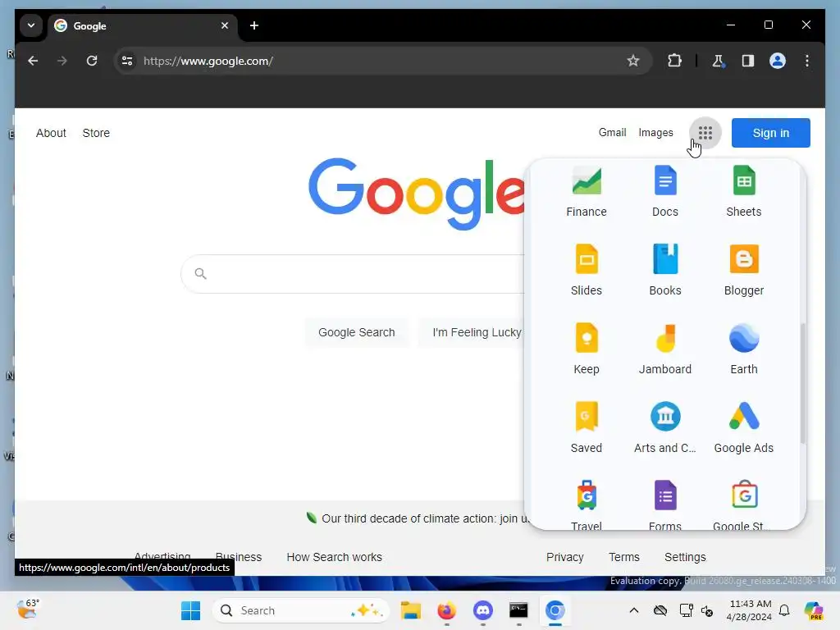Reload the current page

coord(92,61)
